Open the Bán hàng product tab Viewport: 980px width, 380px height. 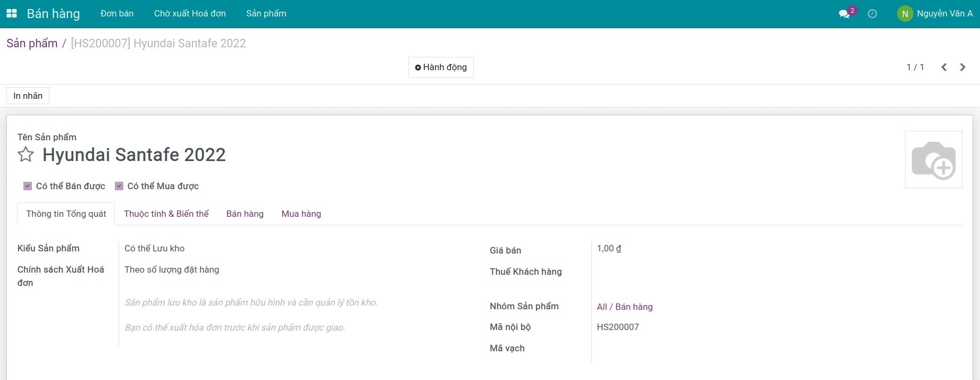pos(245,214)
